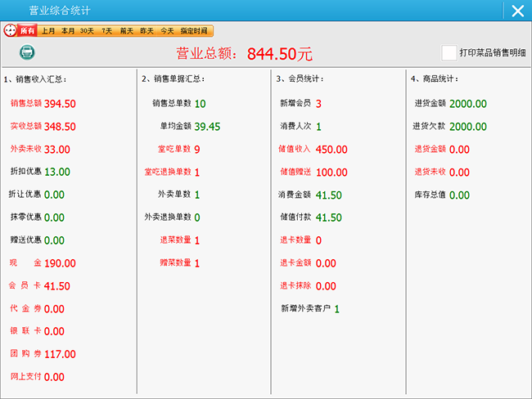Screen dimensions: 532x399
Task: Enable the 打印菜品销售明细 checkbox
Action: (449, 52)
